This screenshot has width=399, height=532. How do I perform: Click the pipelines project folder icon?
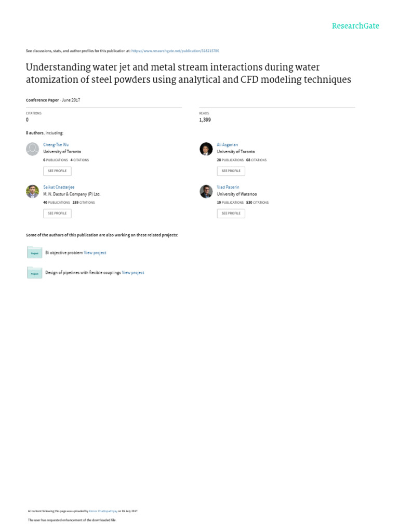point(34,273)
